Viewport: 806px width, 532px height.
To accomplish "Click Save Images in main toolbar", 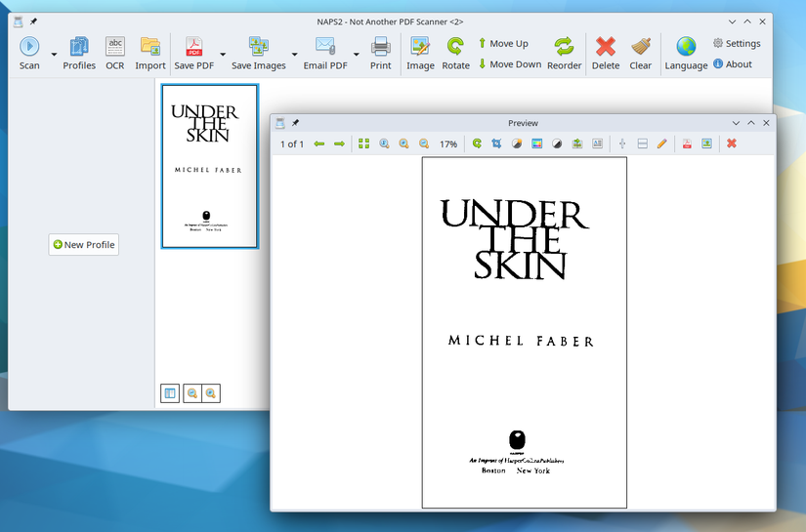I will (x=259, y=54).
